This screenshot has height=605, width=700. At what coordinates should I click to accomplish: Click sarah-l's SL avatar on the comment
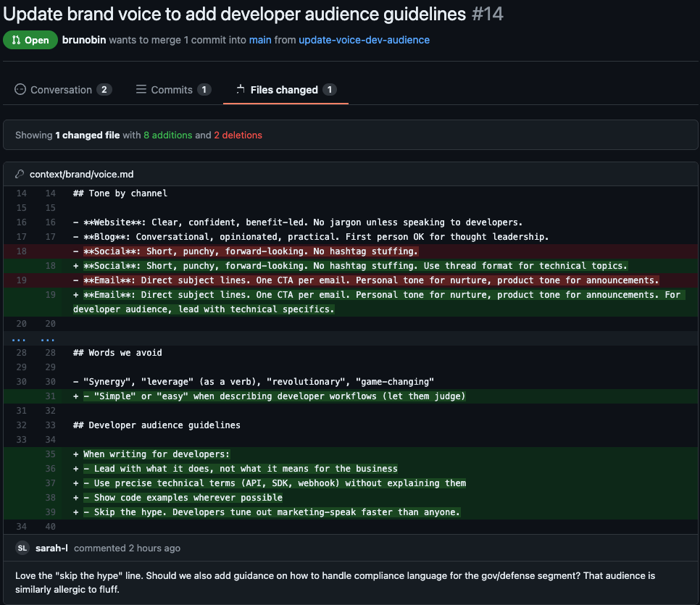pyautogui.click(x=22, y=548)
